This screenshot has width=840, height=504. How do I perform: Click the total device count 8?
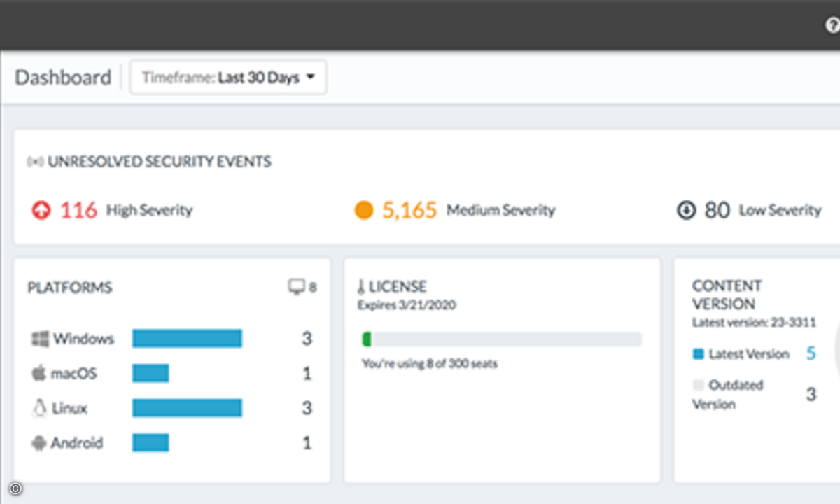coord(313,287)
